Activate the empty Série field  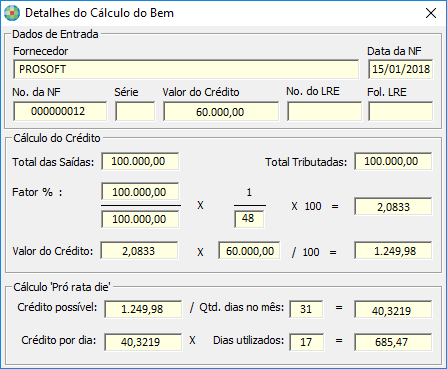click(135, 111)
